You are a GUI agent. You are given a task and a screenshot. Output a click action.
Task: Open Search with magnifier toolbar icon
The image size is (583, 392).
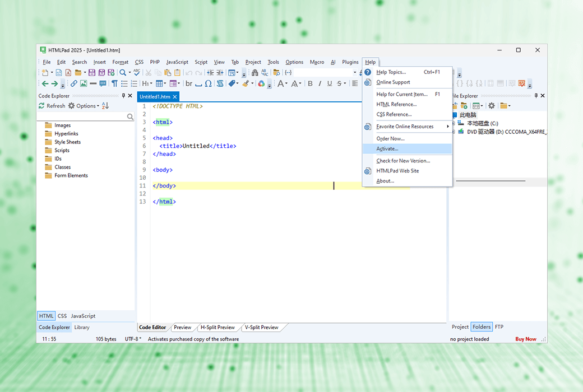122,72
